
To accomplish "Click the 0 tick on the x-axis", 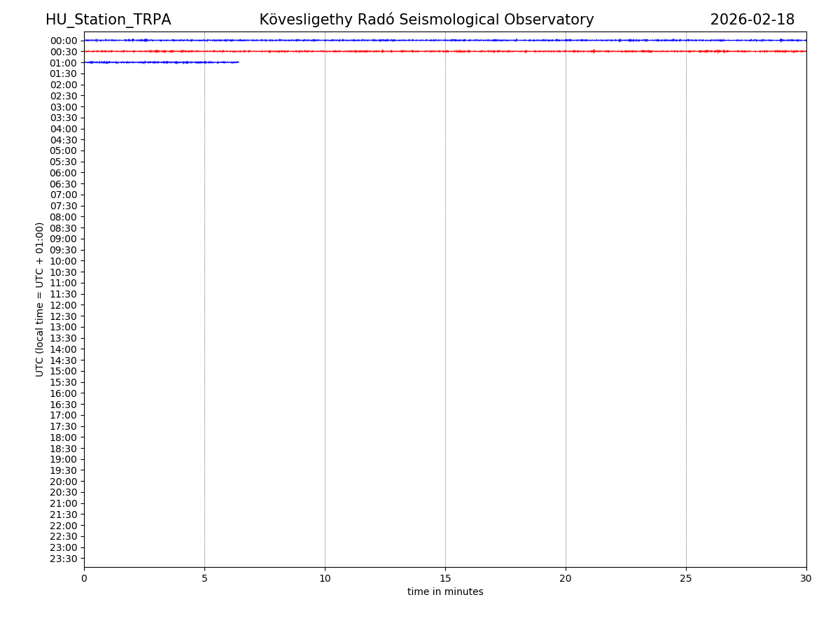I will pyautogui.click(x=84, y=579).
